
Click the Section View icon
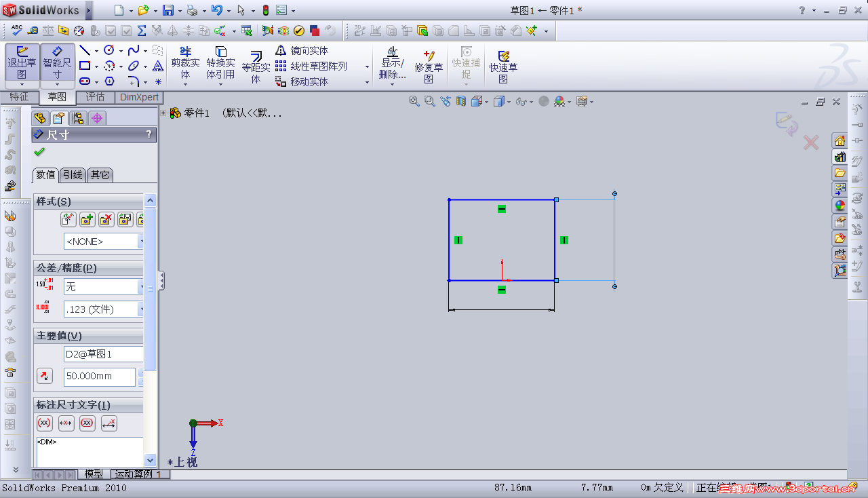[x=461, y=101]
